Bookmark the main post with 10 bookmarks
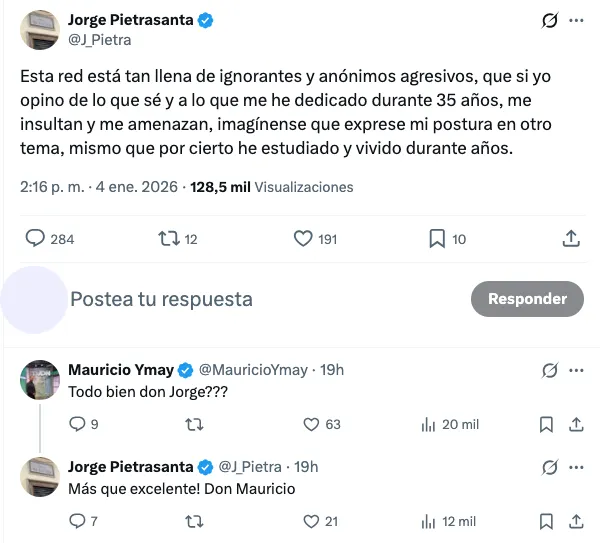 click(437, 239)
